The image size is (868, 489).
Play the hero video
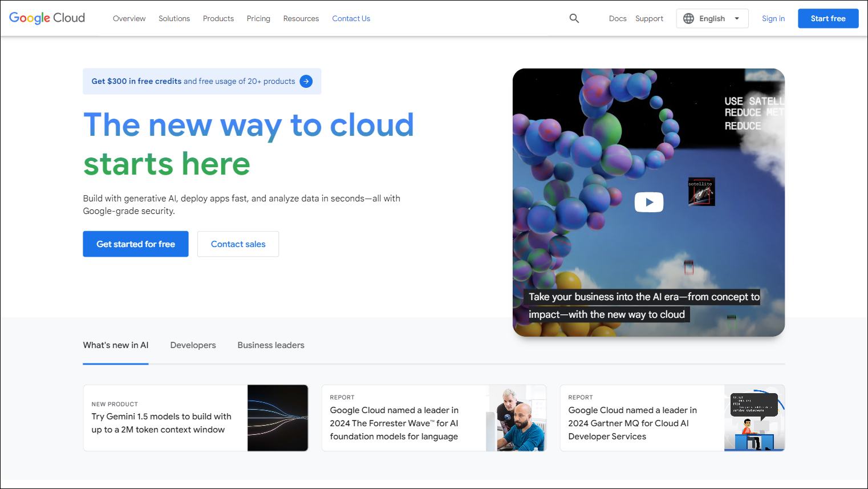[649, 202]
